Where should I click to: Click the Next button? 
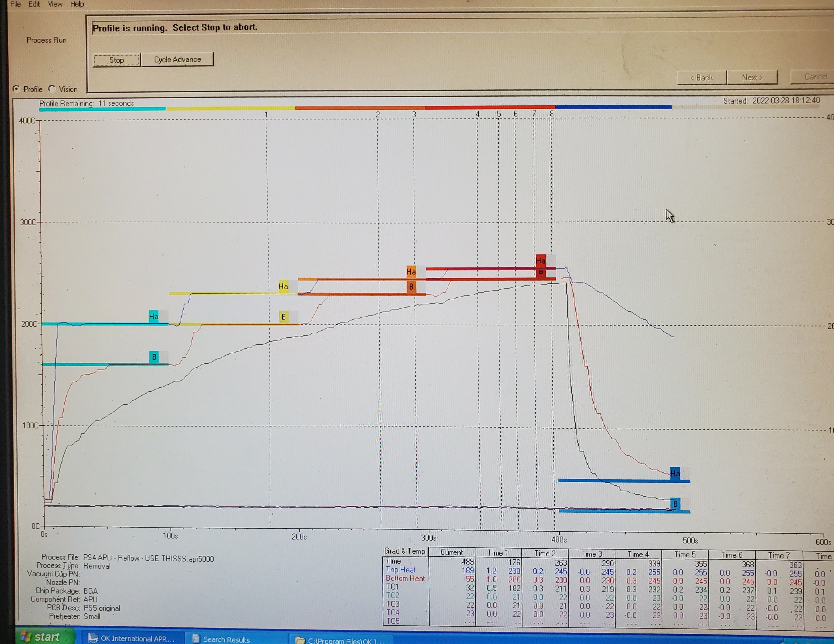click(752, 78)
